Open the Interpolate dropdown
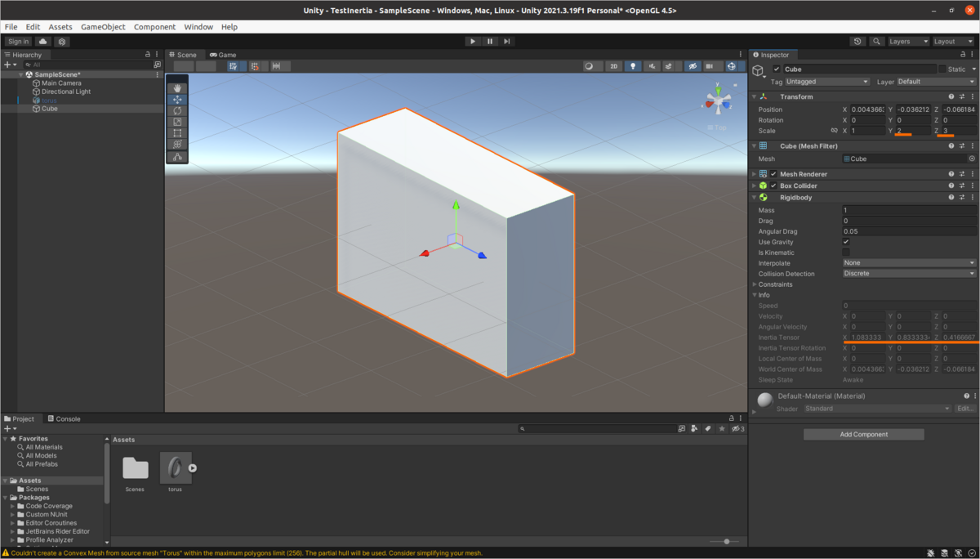The image size is (980, 559). click(x=909, y=263)
